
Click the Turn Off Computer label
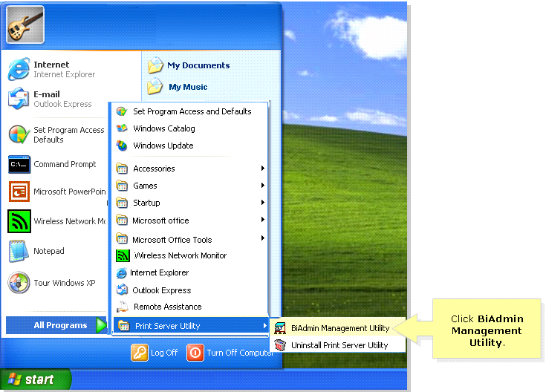pos(240,353)
